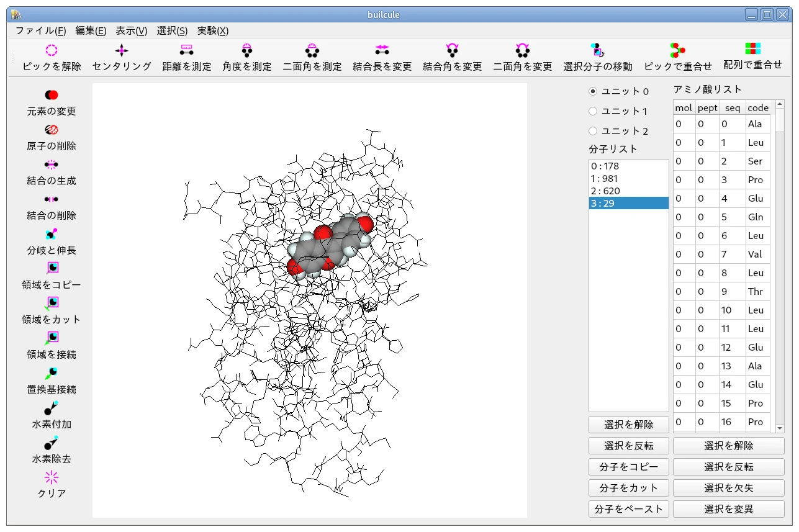799x532 pixels.
Task: Pick the 原子の削除 delete atom tool
Action: (52, 130)
